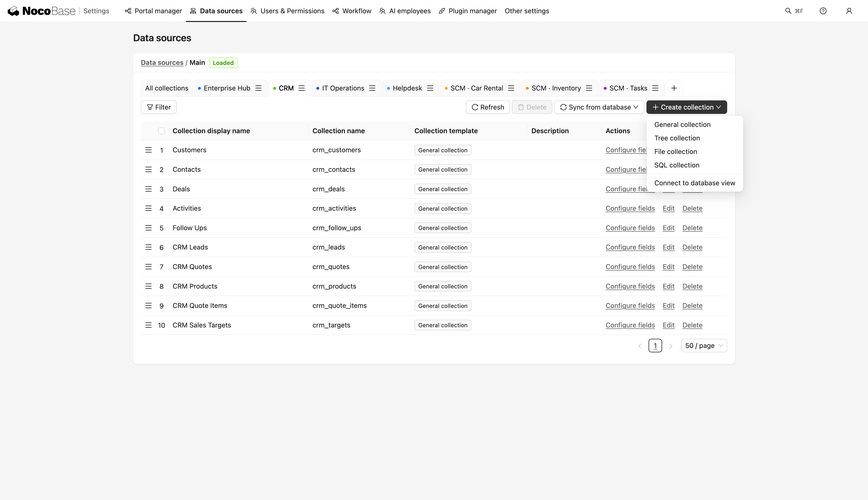This screenshot has width=868, height=500.
Task: Choose SQL collection from the menu
Action: pos(695,165)
